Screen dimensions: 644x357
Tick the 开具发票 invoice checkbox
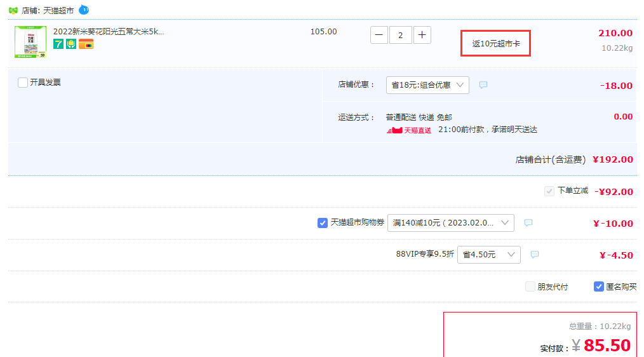point(23,83)
